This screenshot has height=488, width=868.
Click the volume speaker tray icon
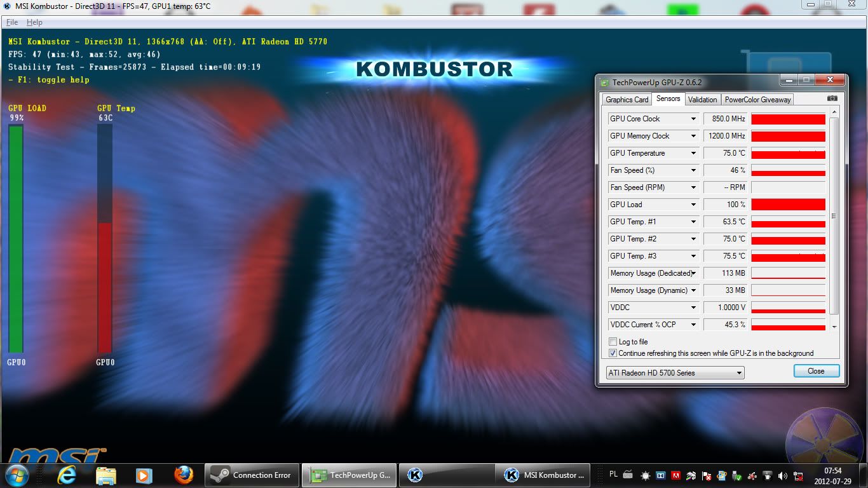[782, 475]
